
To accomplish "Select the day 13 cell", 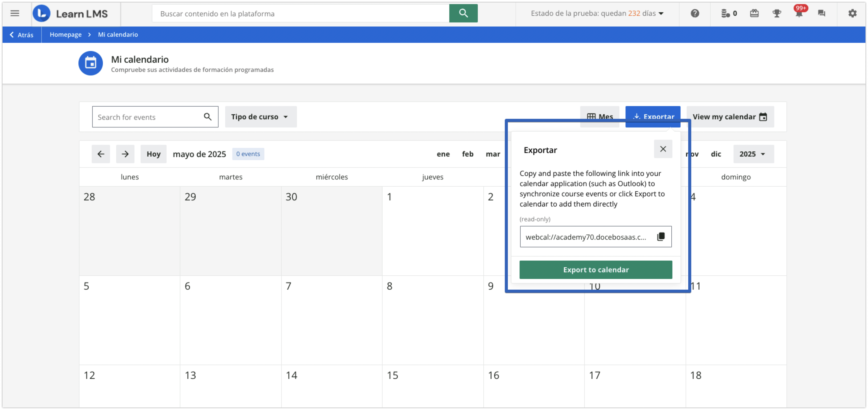I will pos(230,386).
